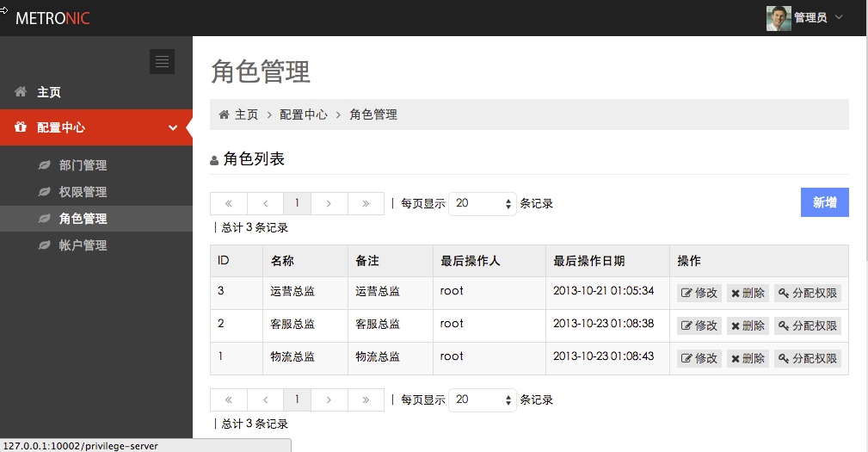Click the breadcrumb home icon

(224, 115)
